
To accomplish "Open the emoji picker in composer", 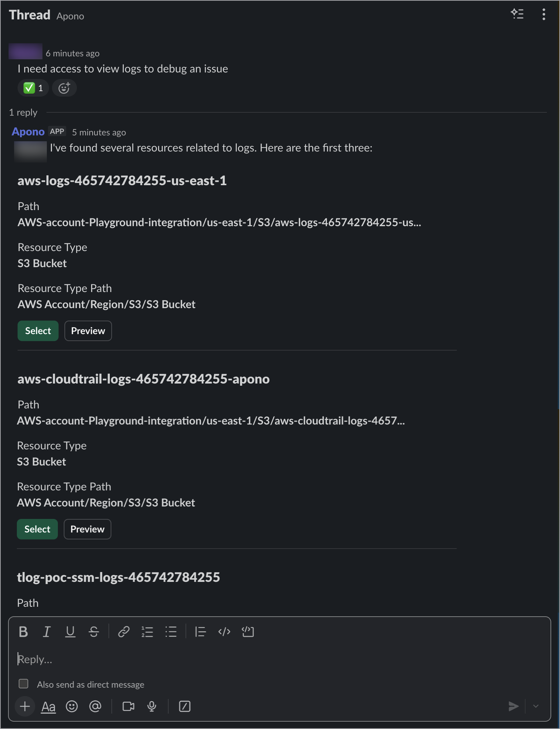I will coord(72,706).
